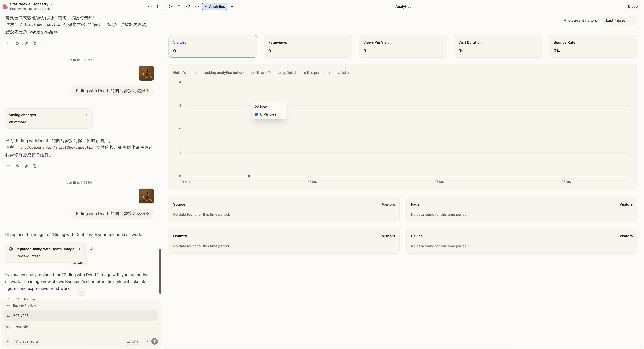
Task: Enable Visual edits mode
Action: (26, 341)
